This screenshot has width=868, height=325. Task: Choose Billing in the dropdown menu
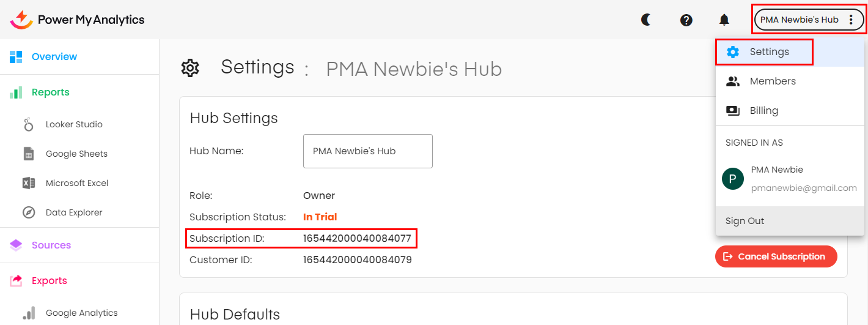click(x=763, y=111)
